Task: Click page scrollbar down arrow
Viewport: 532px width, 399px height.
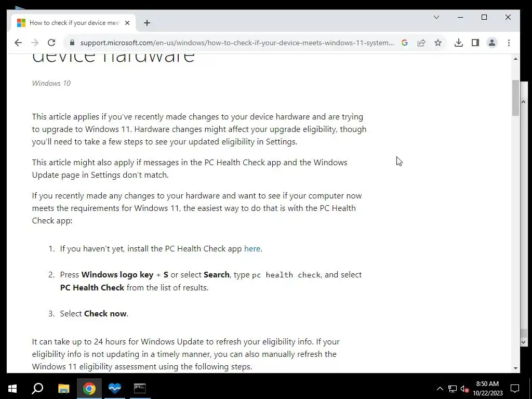Action: [x=515, y=368]
